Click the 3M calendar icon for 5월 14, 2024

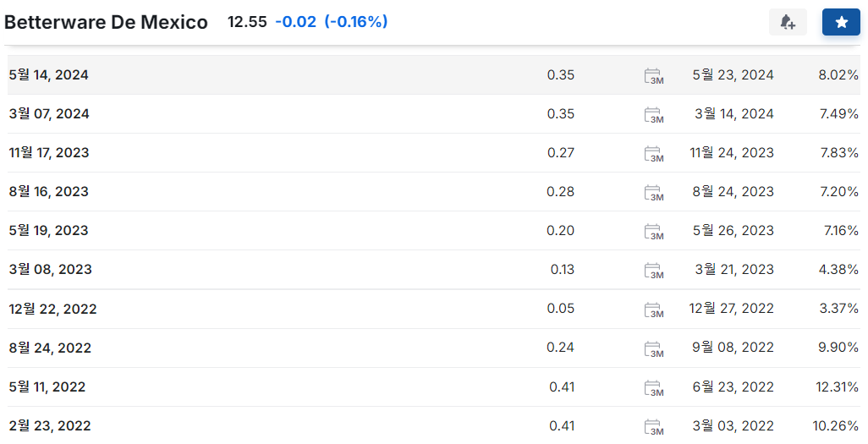653,76
